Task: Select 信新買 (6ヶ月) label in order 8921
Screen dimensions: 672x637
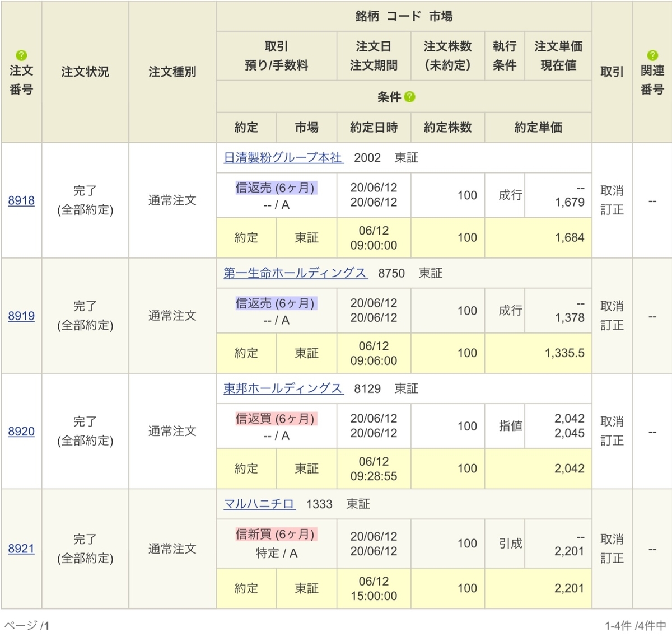Action: 276,534
